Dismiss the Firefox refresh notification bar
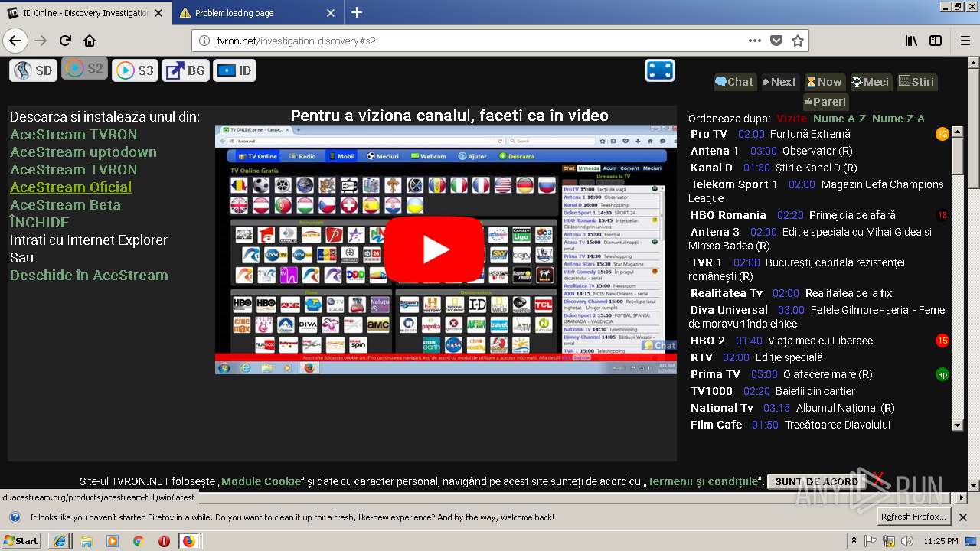Viewport: 980px width, 551px height. coord(963,517)
